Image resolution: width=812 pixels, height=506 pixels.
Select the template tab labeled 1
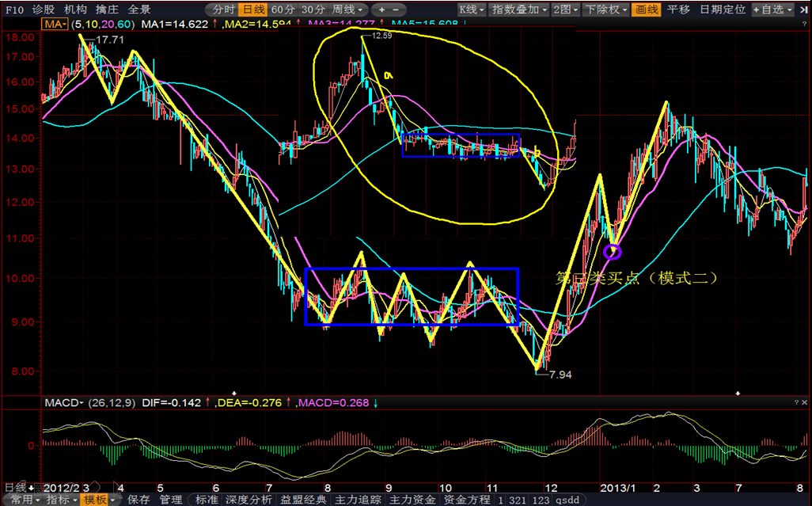[x=500, y=500]
